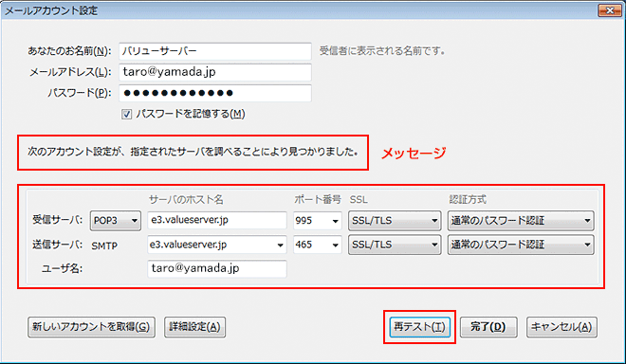Click the サーバのホスト名 column header
626x364 pixels.
(186, 200)
